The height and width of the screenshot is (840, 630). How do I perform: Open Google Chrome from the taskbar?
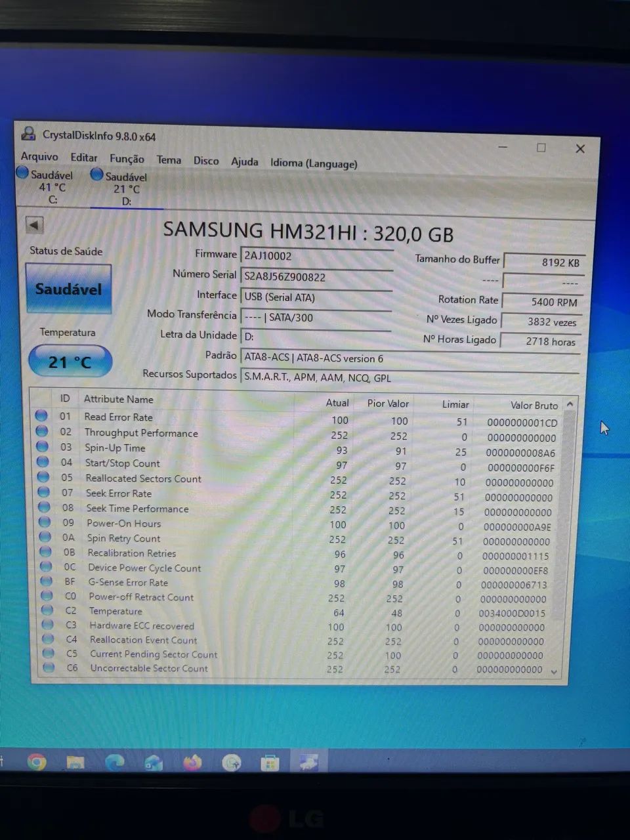[37, 761]
